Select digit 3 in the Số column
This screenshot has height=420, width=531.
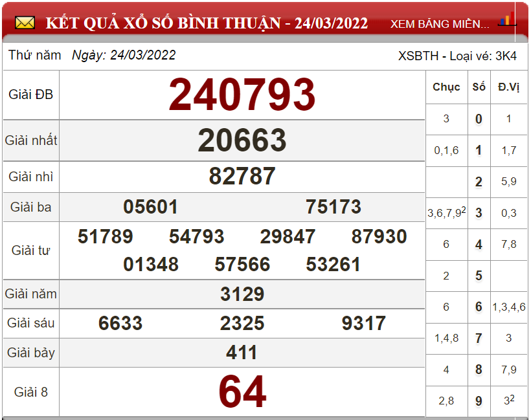tap(479, 213)
